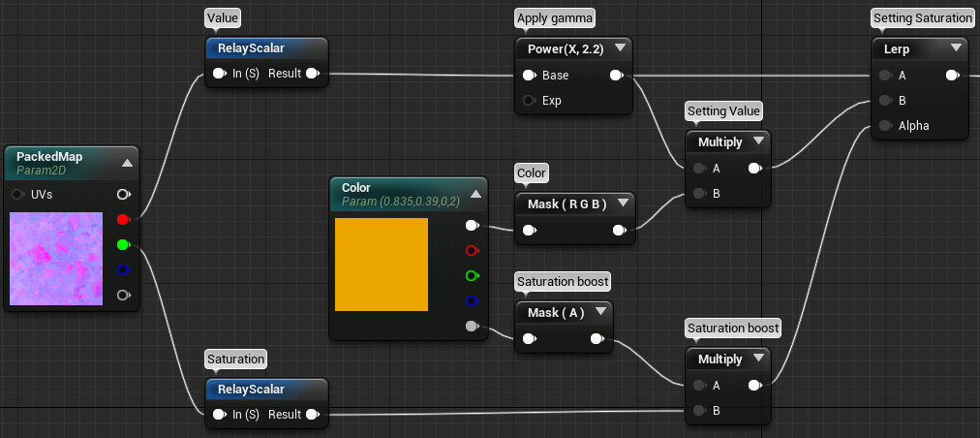Click the orange Color parameter swatch
The width and height of the screenshot is (980, 438).
(x=382, y=265)
